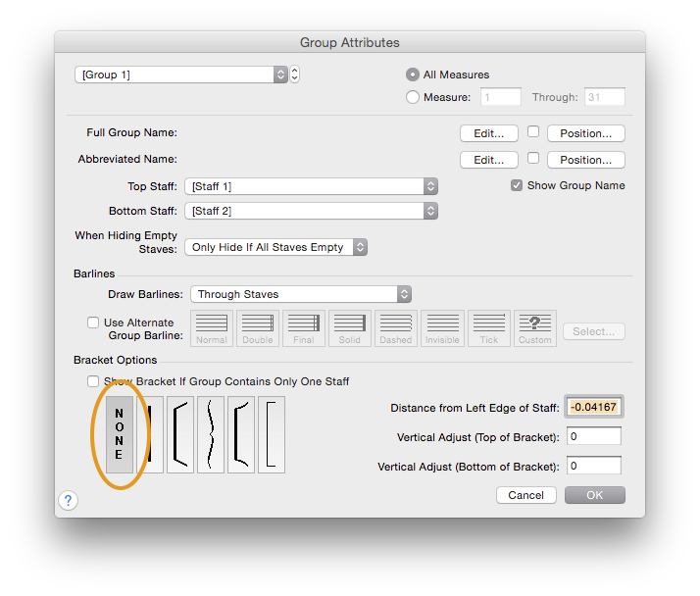Viewport: 700px width, 596px height.
Task: Select the Final barline style
Action: (x=304, y=328)
